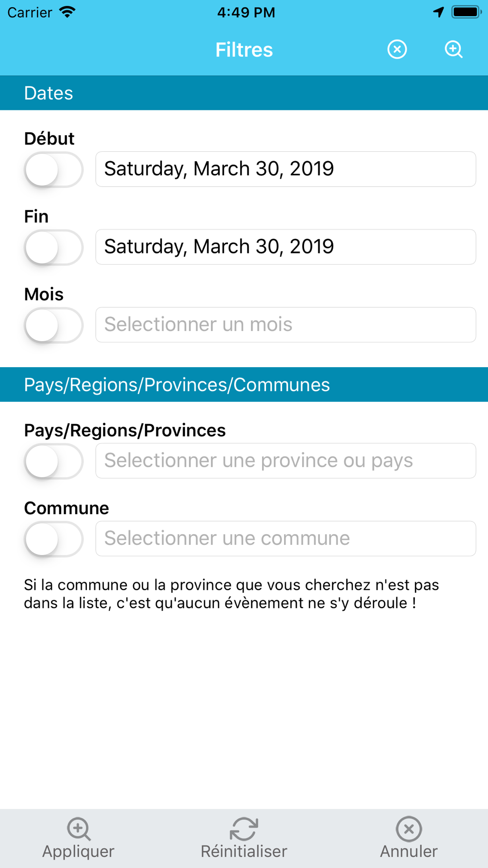Tap the magnifier-plus icon in header
The width and height of the screenshot is (488, 868).
454,49
